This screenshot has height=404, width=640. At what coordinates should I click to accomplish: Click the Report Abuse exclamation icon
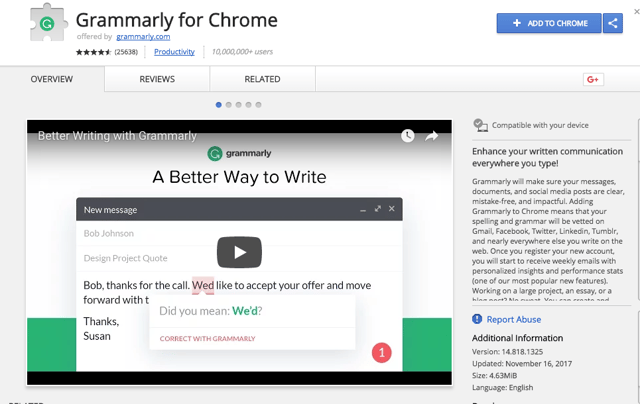coord(477,319)
